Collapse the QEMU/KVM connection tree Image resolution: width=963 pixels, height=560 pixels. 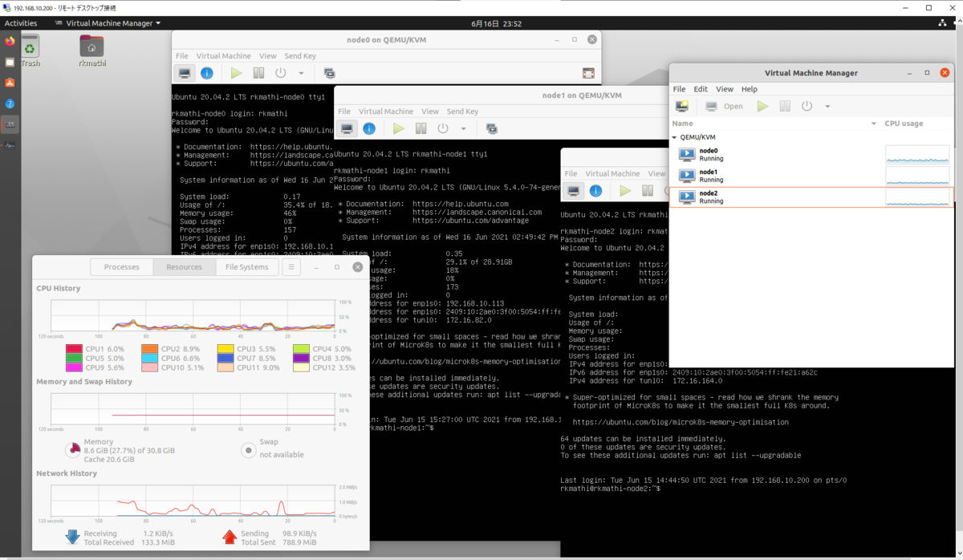675,137
